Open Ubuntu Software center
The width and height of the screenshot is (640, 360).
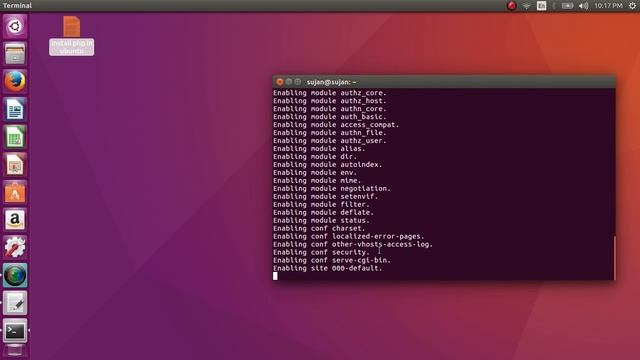pos(15,192)
